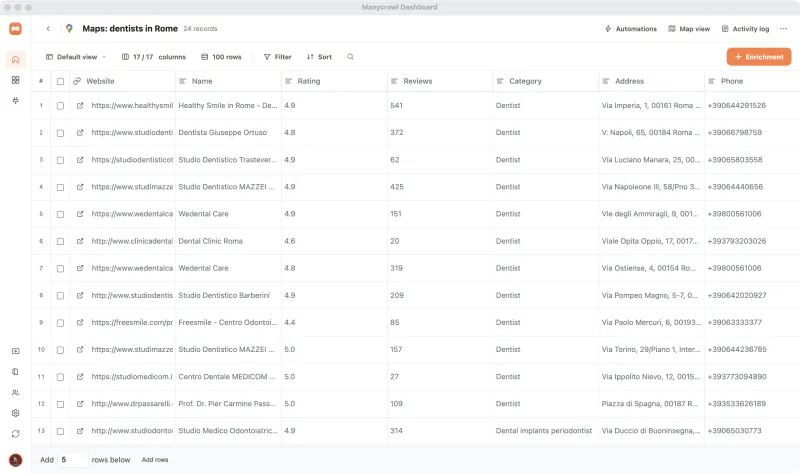Check the row 8 Studio Dentistico Barberini checkbox
This screenshot has height=473, width=800.
60,295
